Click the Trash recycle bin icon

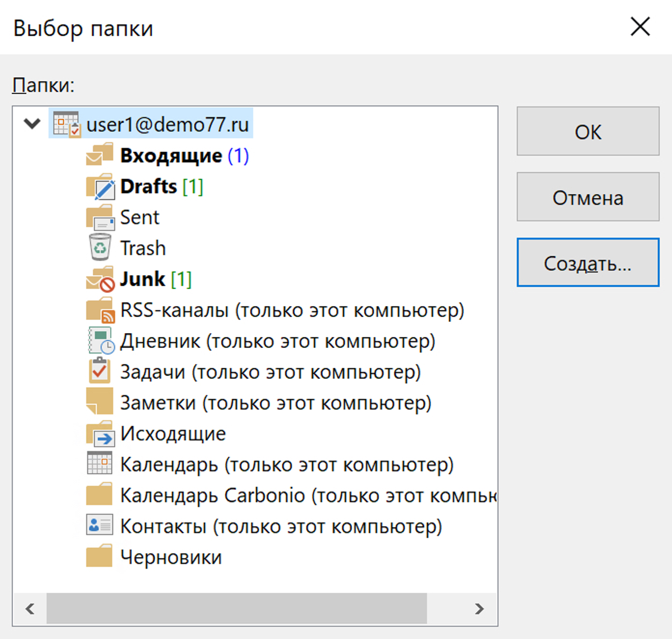(x=100, y=248)
